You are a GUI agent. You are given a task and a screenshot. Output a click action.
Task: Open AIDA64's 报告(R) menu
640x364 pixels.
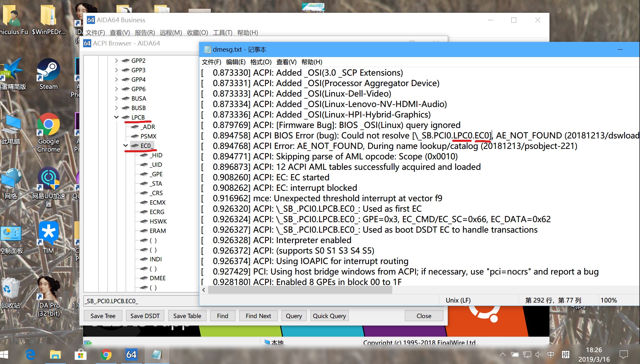pyautogui.click(x=145, y=32)
